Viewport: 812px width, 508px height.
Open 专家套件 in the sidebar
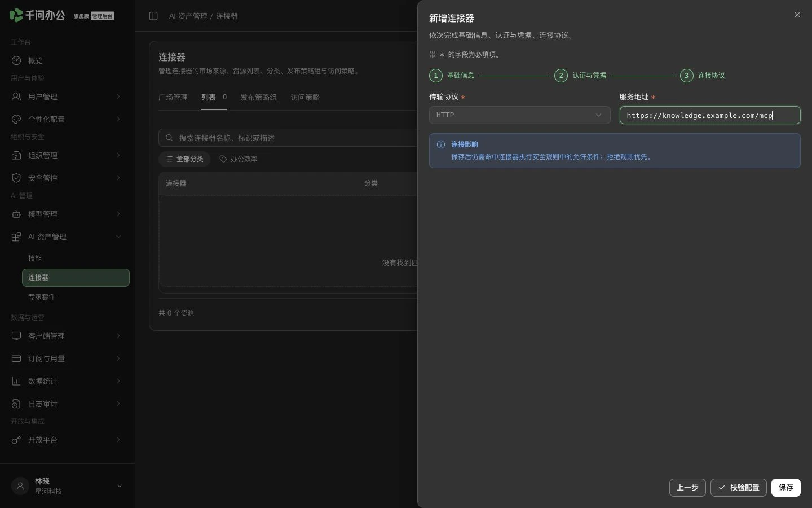(76, 296)
